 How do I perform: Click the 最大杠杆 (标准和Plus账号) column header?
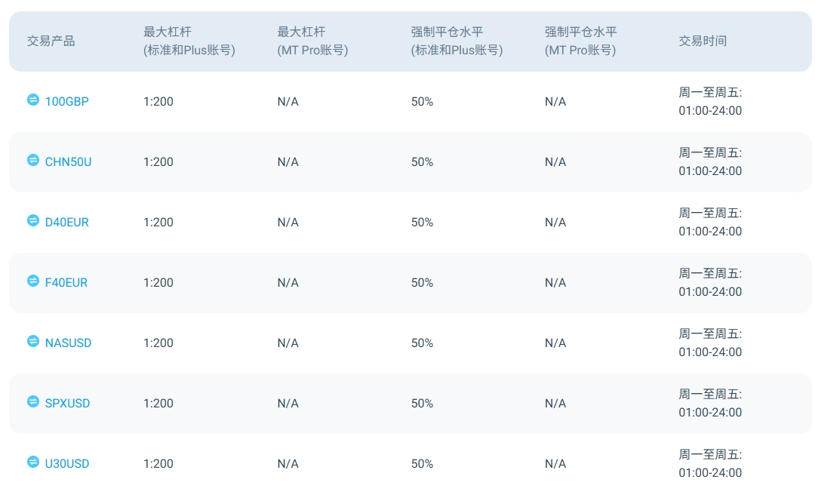189,41
